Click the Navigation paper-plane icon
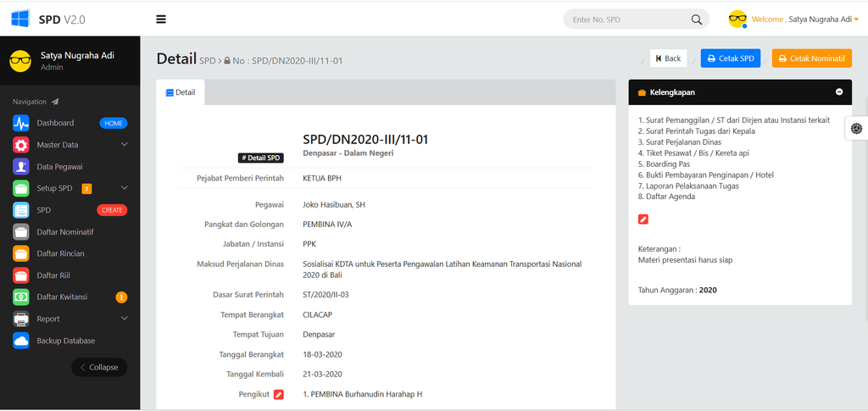This screenshot has width=868, height=411. [x=55, y=102]
